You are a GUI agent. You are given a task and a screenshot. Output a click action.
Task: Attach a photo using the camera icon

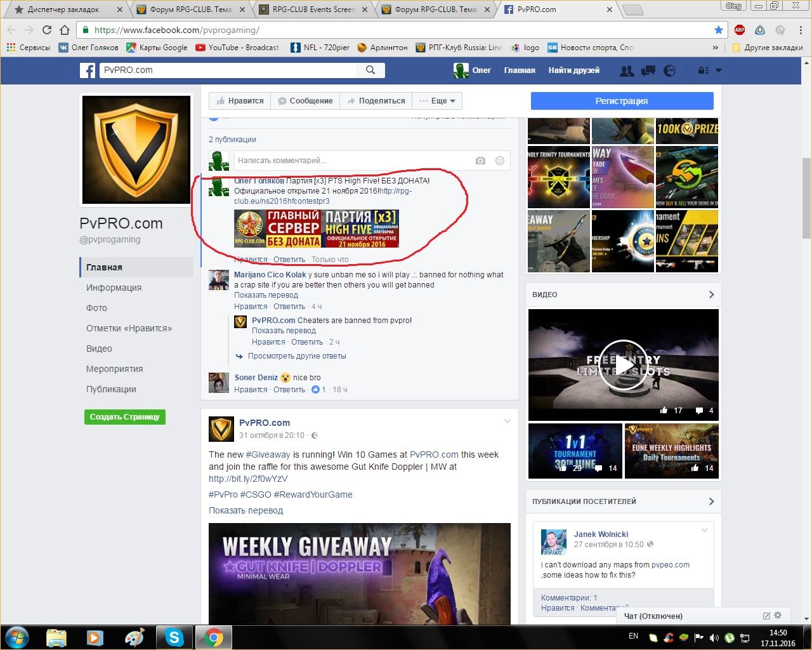click(480, 161)
